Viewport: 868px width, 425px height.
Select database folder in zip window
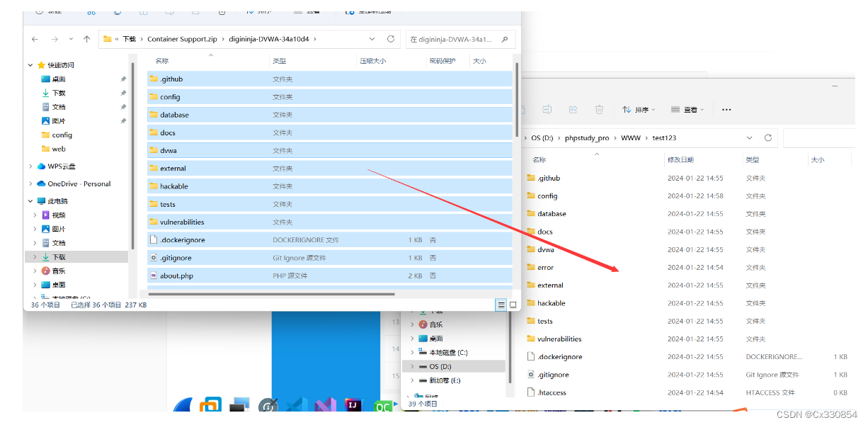click(329, 115)
